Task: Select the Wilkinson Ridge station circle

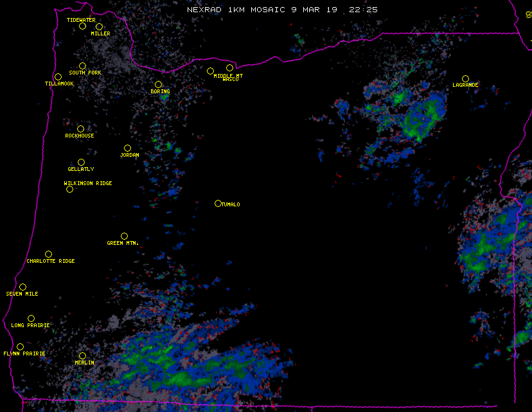Action: click(69, 190)
